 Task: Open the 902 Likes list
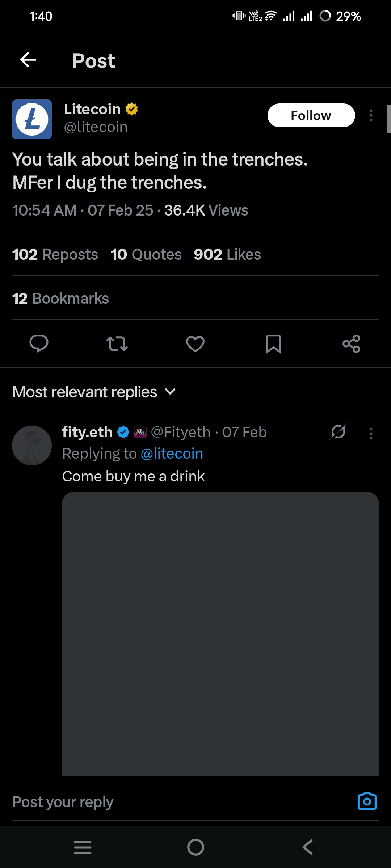227,254
